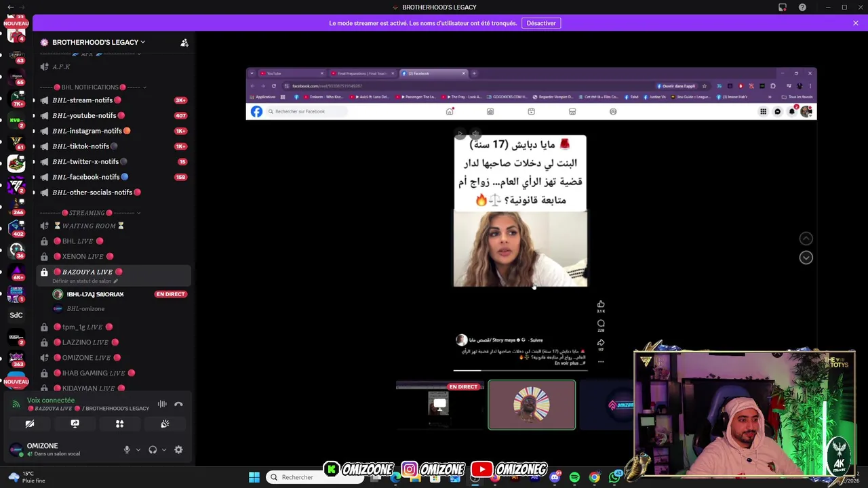
Task: Open the soundboard icon
Action: tap(165, 424)
